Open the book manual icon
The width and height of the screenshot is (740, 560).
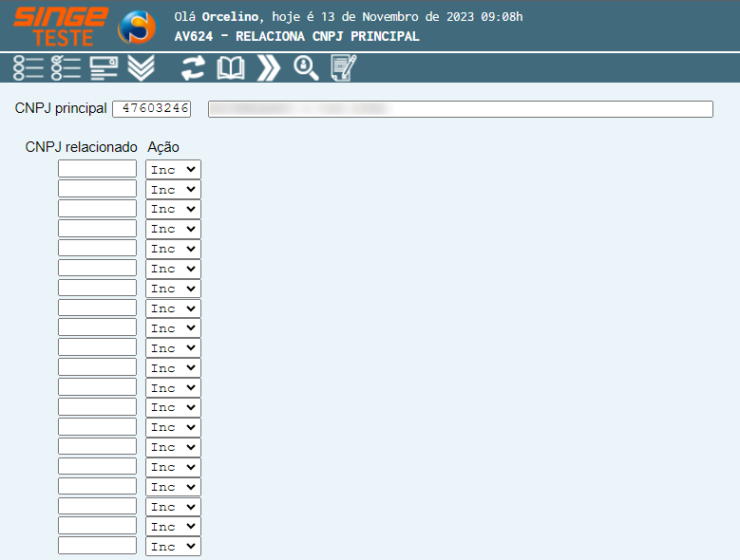[x=231, y=67]
